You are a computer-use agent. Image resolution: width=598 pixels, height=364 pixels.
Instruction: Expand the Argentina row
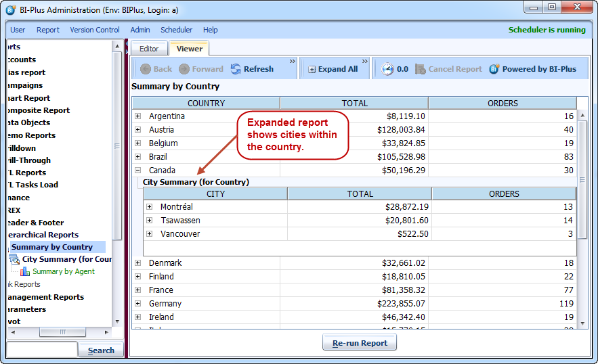click(137, 116)
